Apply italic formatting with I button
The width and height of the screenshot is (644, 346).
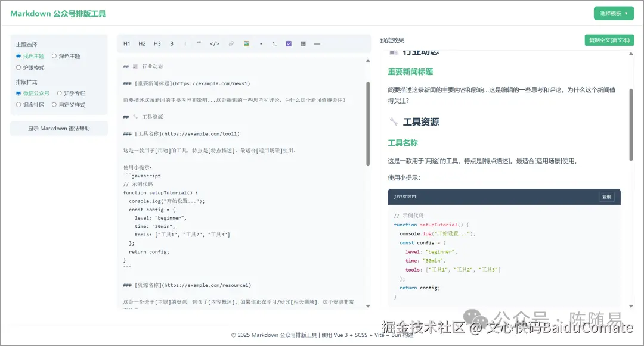click(185, 44)
